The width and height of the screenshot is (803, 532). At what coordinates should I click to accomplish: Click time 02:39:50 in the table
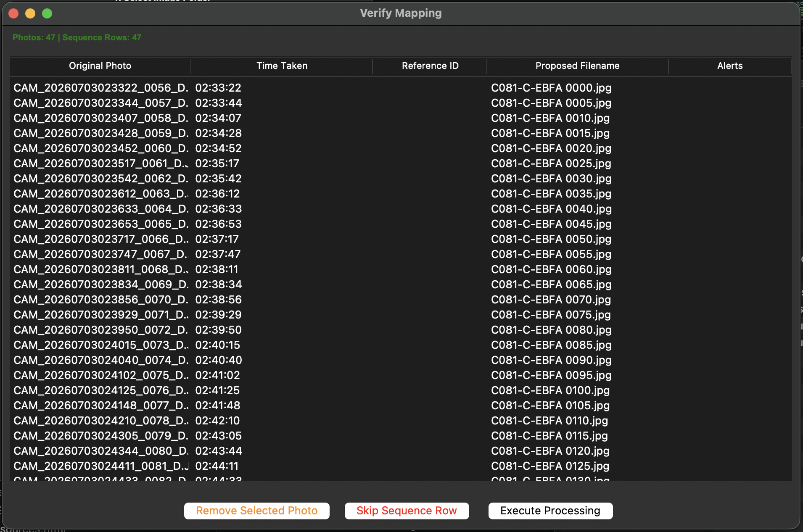coord(219,330)
